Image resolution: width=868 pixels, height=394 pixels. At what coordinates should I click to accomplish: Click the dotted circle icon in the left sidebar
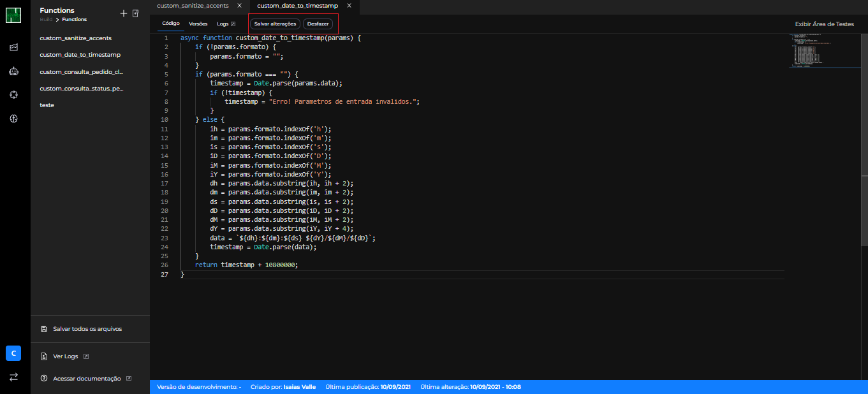tap(14, 94)
